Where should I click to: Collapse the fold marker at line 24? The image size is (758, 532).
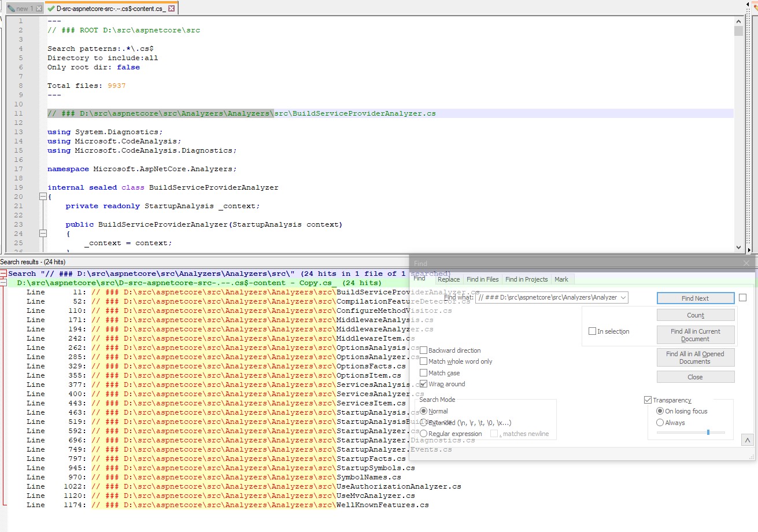tap(42, 234)
